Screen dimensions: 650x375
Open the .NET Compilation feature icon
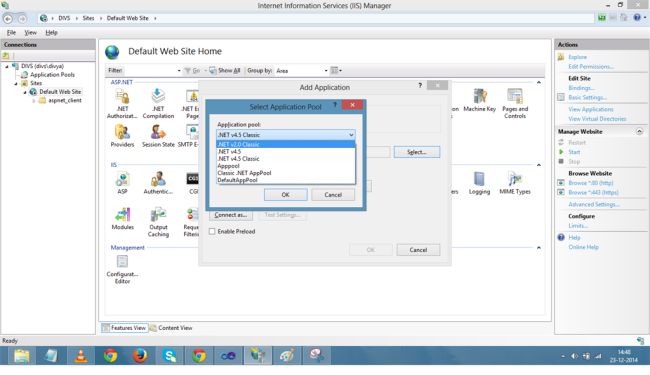158,104
